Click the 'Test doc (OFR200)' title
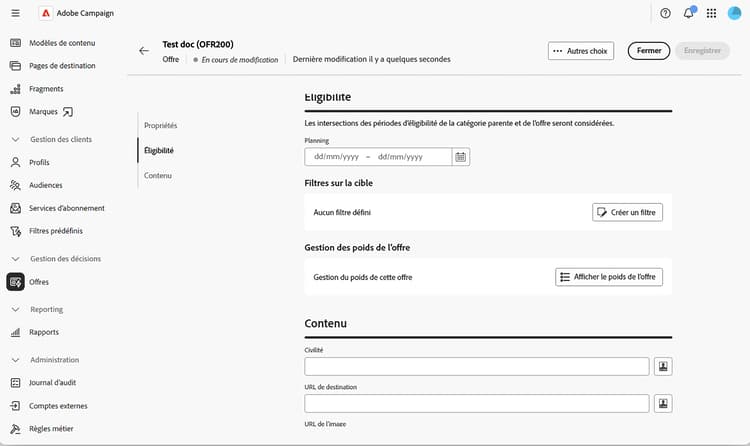 click(198, 44)
